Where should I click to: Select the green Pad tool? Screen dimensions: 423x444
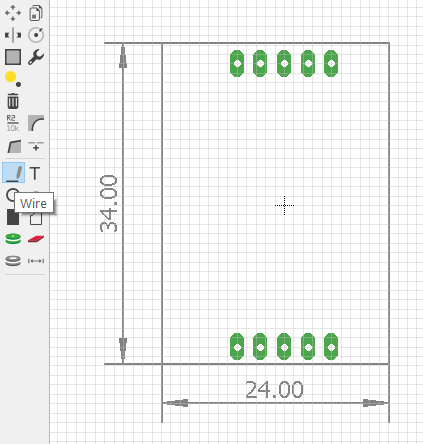(x=13, y=239)
